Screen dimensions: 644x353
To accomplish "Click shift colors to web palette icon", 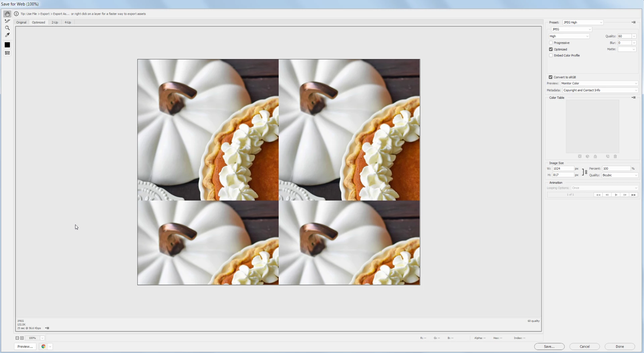I will coord(587,157).
